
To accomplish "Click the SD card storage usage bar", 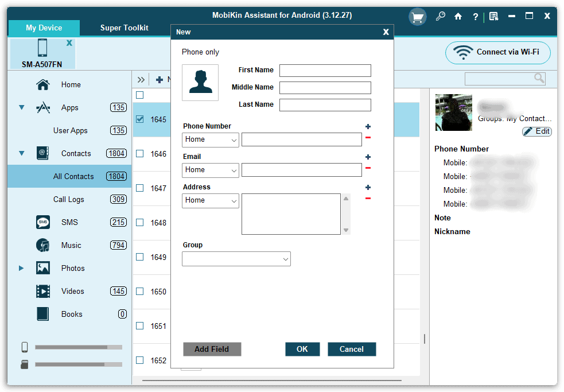I will click(79, 364).
